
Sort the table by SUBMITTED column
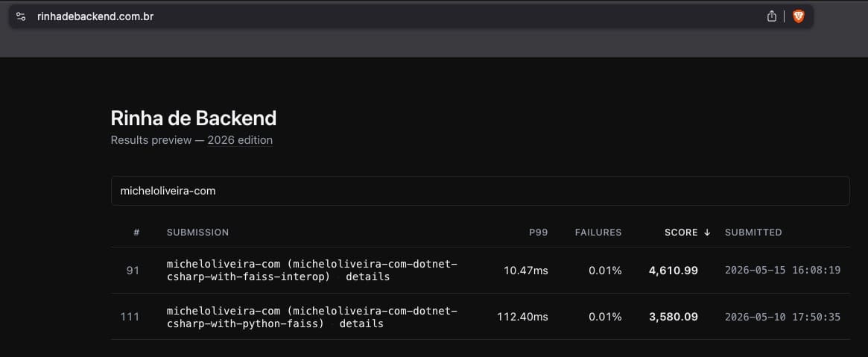[753, 233]
